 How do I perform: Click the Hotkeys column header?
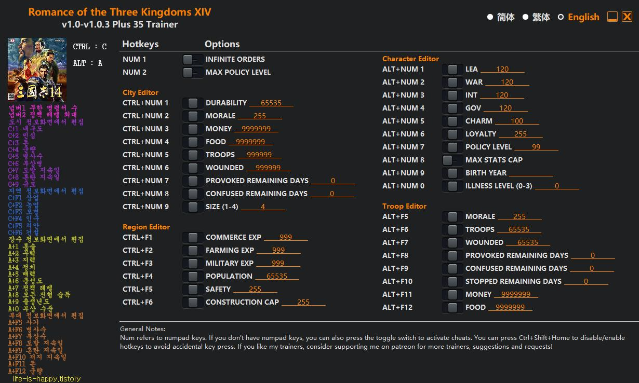point(140,44)
